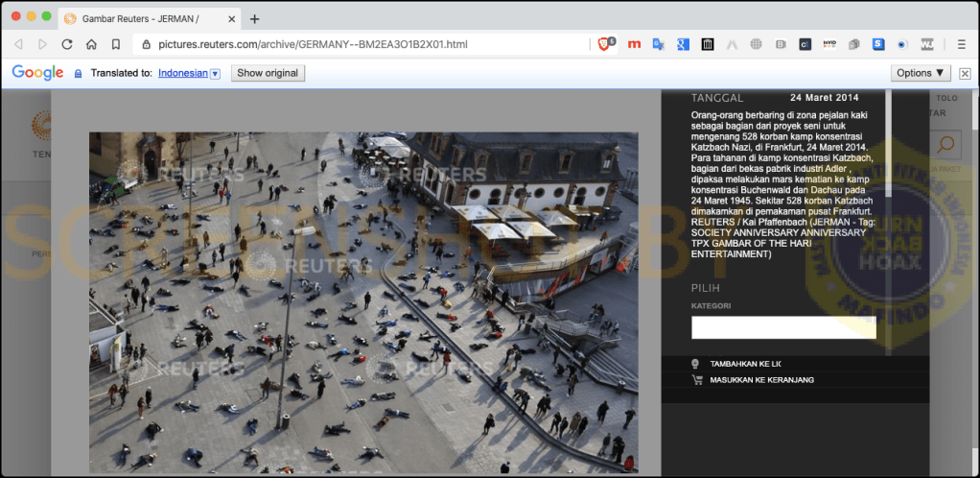Click the red 'm' extension icon
The image size is (980, 478).
coord(634,44)
